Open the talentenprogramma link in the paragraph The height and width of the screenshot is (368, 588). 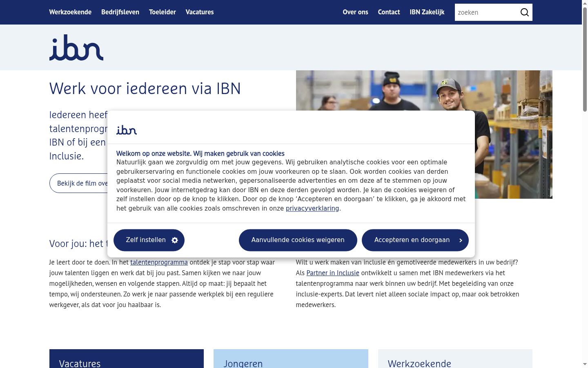point(159,262)
